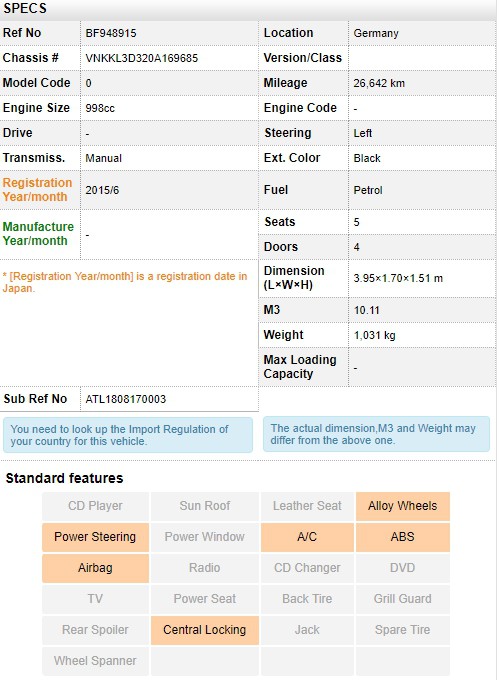499x680 pixels.
Task: Click the Wheel Spanner feature tile
Action: pyautogui.click(x=95, y=661)
